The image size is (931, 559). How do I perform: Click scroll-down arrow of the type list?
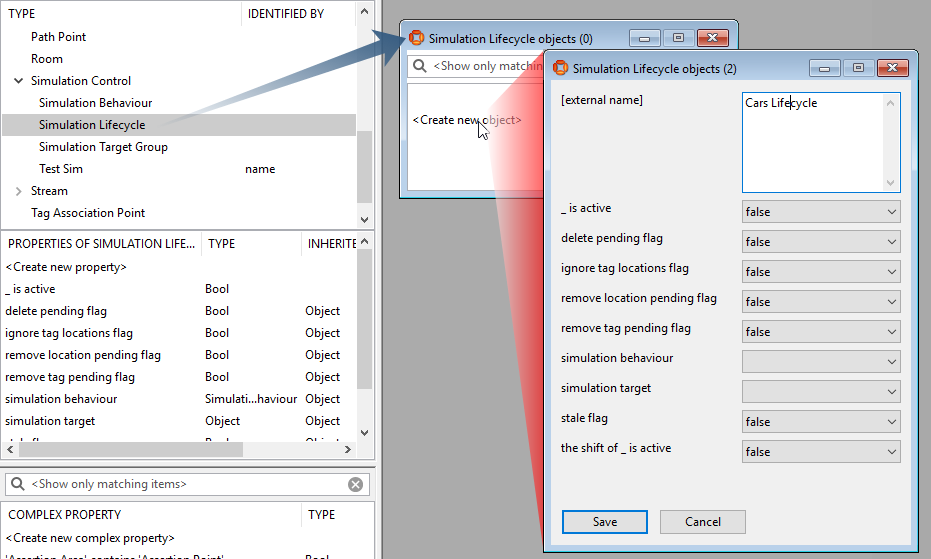[365, 219]
